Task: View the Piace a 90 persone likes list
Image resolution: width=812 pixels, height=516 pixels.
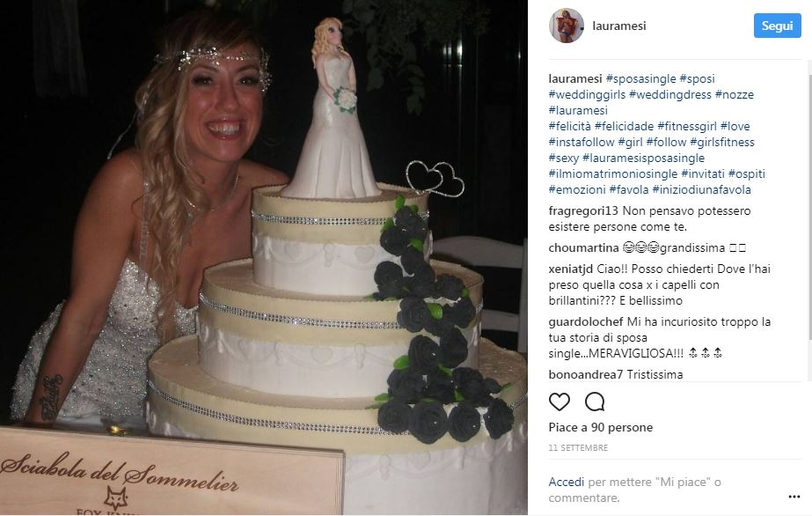Action: pos(601,427)
